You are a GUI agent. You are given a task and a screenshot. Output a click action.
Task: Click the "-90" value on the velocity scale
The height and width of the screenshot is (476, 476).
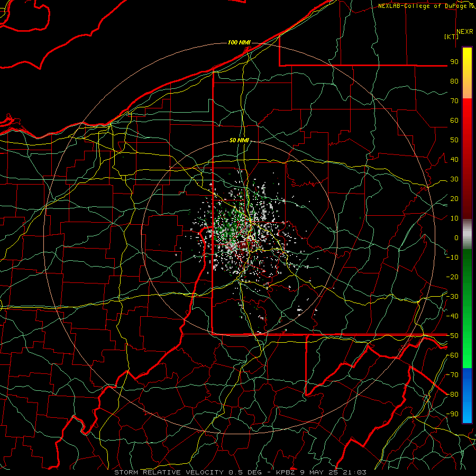pyautogui.click(x=452, y=414)
